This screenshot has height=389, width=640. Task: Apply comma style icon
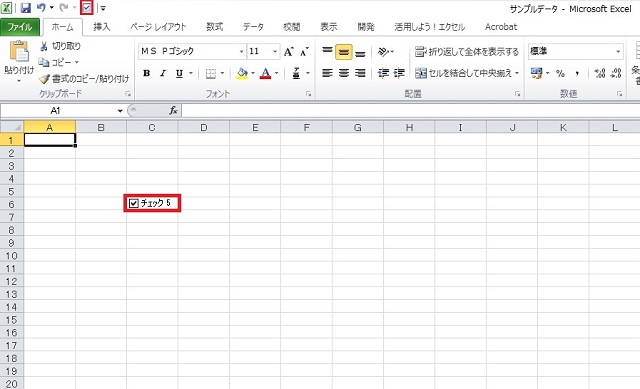tap(577, 73)
